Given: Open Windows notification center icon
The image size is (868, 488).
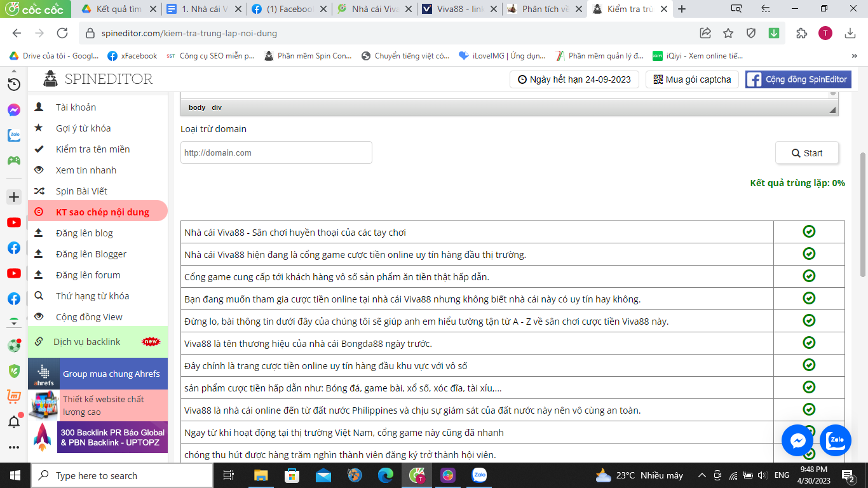Looking at the screenshot, I should 848,475.
